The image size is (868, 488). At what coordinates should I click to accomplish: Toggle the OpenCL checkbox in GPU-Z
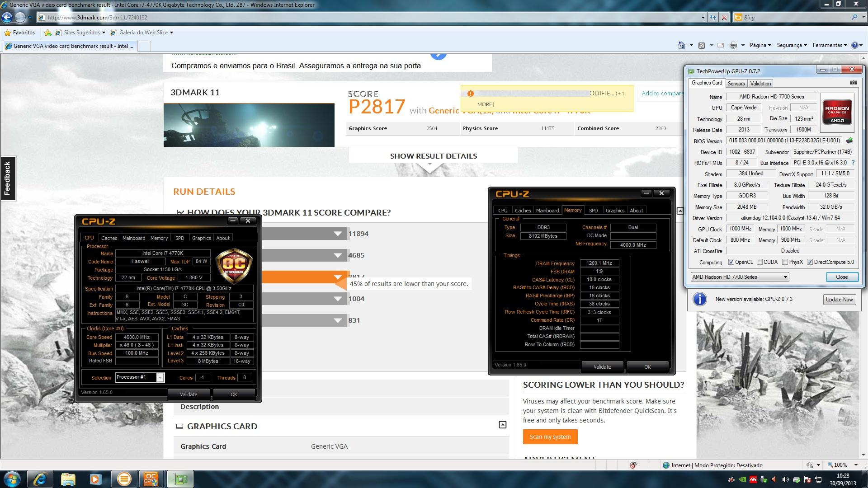pos(731,262)
